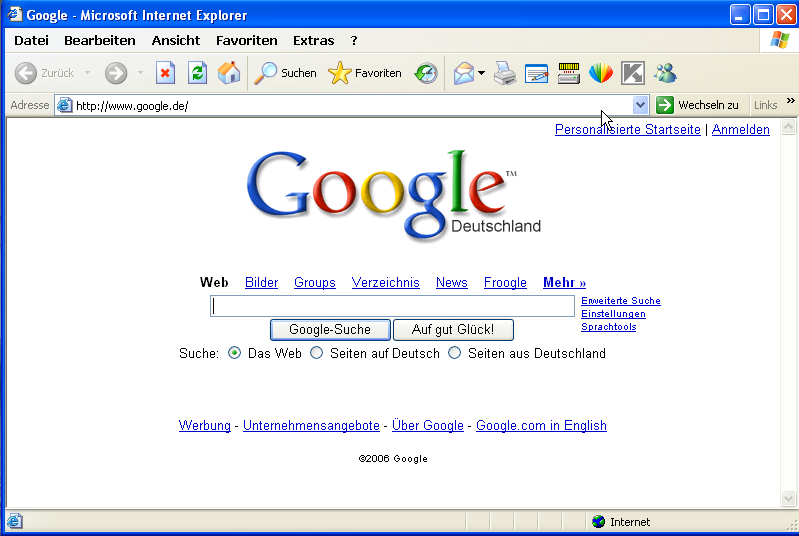The height and width of the screenshot is (536, 799).
Task: Open the Groups link
Action: click(x=315, y=282)
